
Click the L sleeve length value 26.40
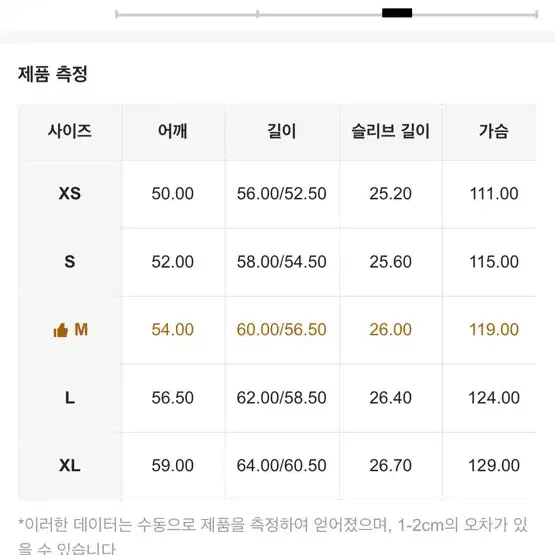point(390,398)
